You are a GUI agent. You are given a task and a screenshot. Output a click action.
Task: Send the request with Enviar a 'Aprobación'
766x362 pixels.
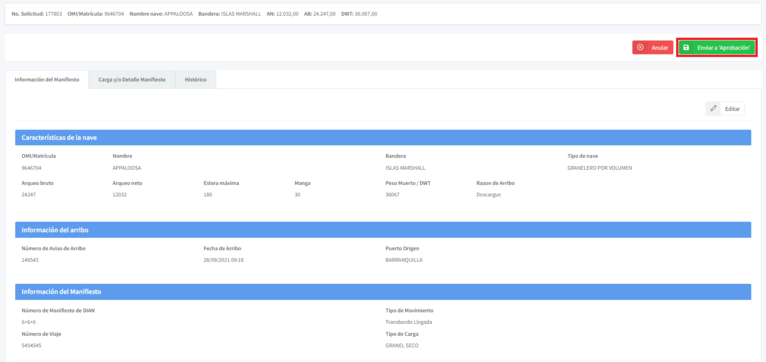point(716,47)
